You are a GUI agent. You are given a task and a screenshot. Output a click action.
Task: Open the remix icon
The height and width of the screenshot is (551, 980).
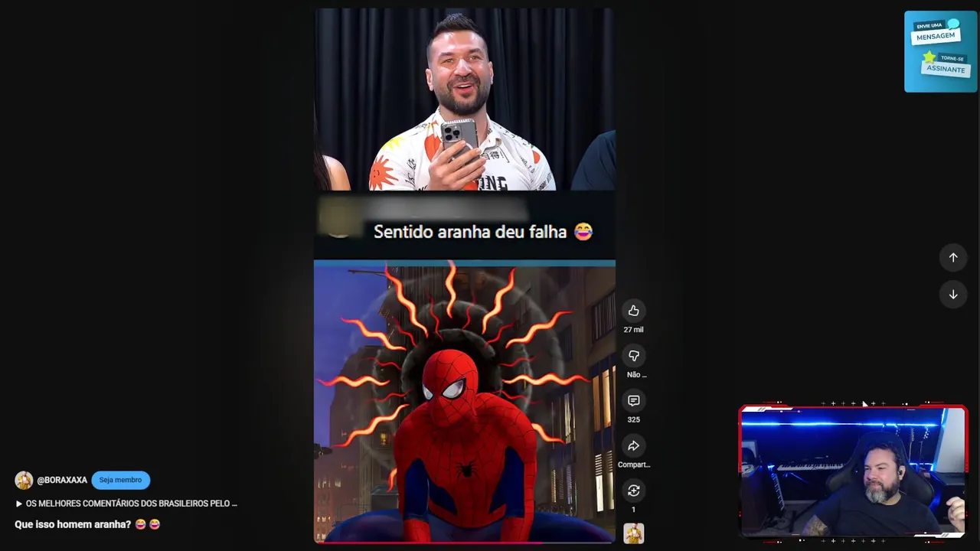coord(633,491)
